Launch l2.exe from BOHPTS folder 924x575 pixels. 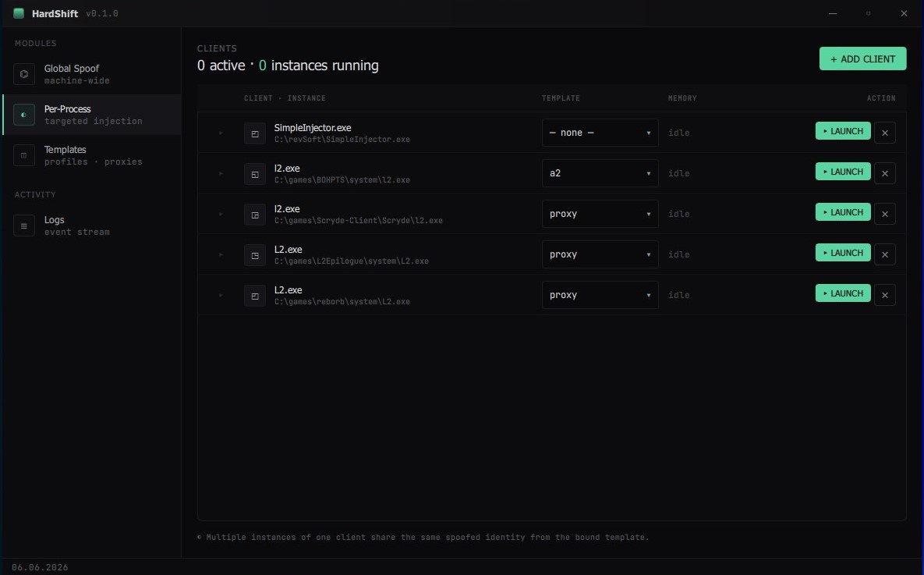(x=843, y=172)
